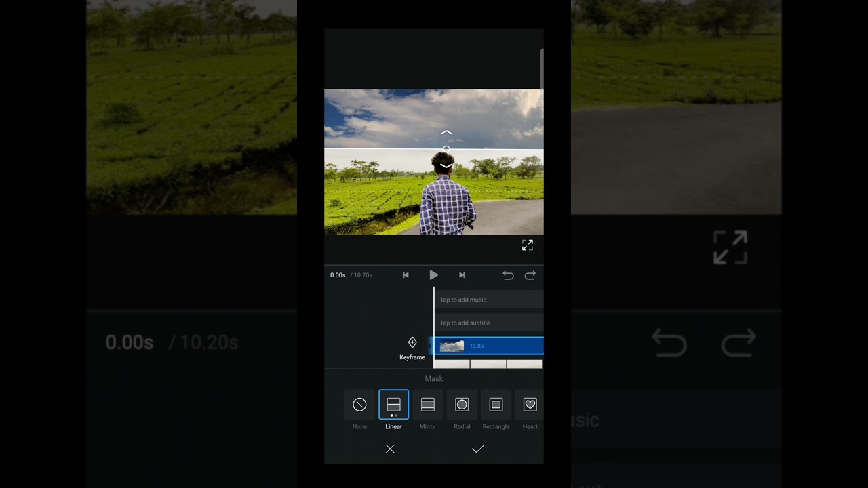868x488 pixels.
Task: Undo the last edit
Action: pyautogui.click(x=508, y=274)
